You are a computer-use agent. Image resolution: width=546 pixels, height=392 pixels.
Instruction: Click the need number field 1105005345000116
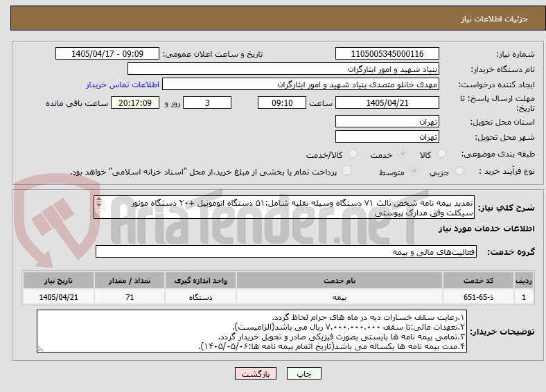click(387, 53)
